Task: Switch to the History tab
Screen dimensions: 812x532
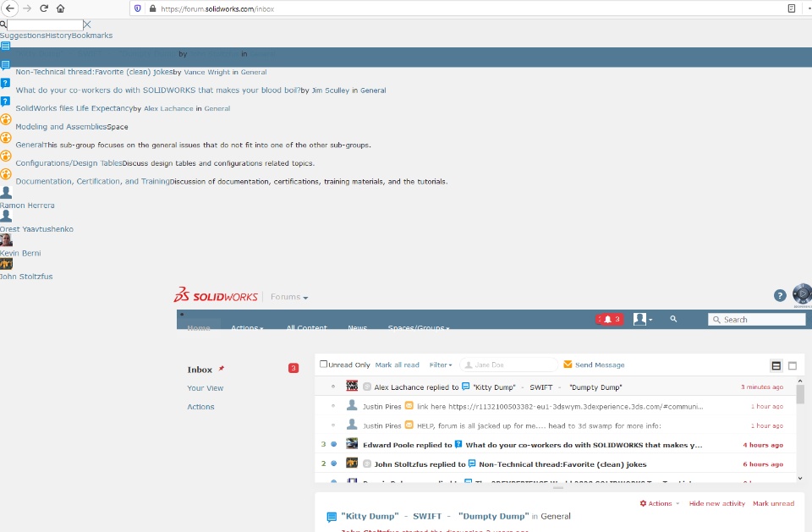Action: click(58, 36)
